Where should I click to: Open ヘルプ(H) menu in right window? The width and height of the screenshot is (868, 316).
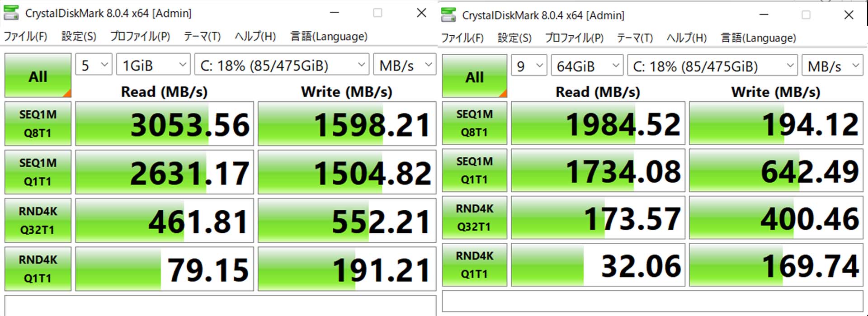point(686,38)
